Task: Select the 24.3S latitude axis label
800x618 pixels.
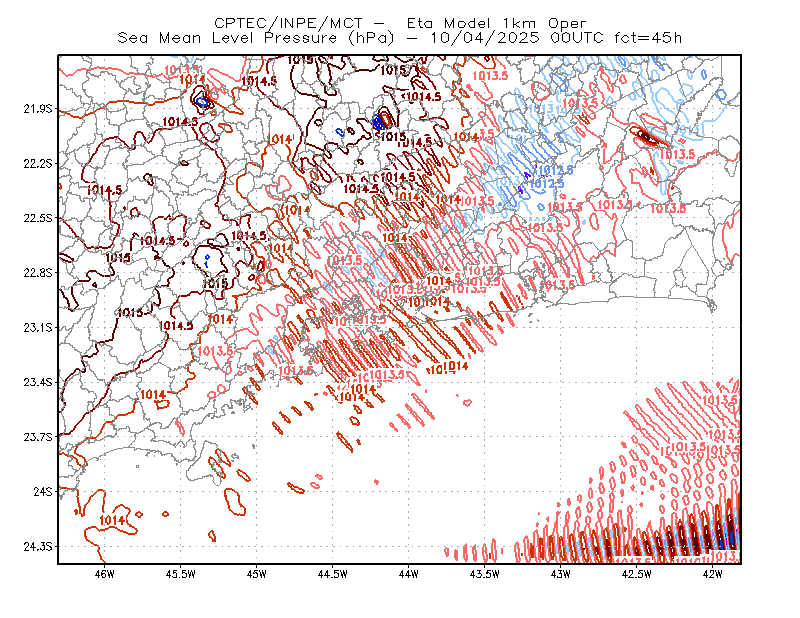Action: [37, 546]
